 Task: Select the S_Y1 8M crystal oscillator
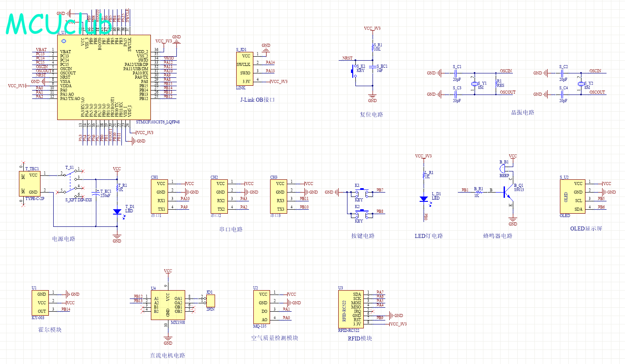(474, 84)
